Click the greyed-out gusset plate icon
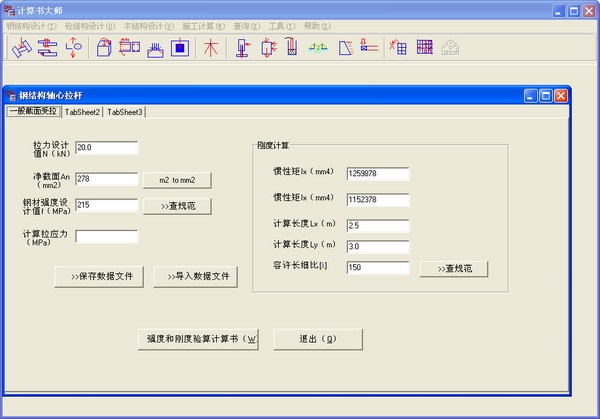Screen dimensions: 600x419 coord(450,47)
